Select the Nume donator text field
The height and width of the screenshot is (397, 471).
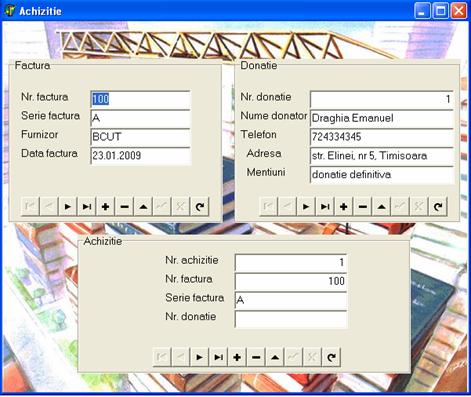point(382,118)
